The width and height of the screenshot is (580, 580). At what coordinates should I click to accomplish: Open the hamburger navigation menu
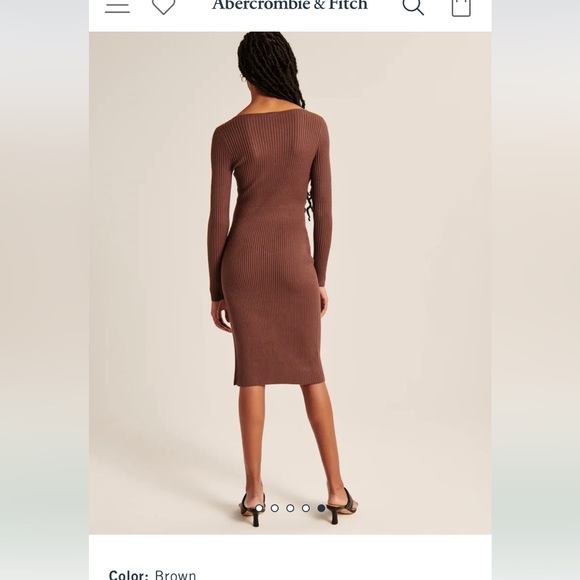tap(117, 7)
